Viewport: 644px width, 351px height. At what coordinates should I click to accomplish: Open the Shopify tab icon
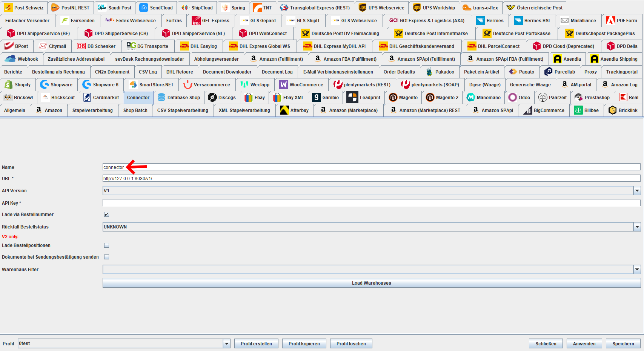(8, 84)
